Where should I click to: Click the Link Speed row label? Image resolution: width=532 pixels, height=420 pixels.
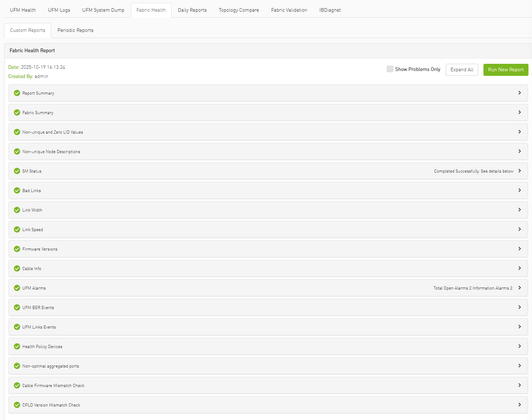(33, 230)
